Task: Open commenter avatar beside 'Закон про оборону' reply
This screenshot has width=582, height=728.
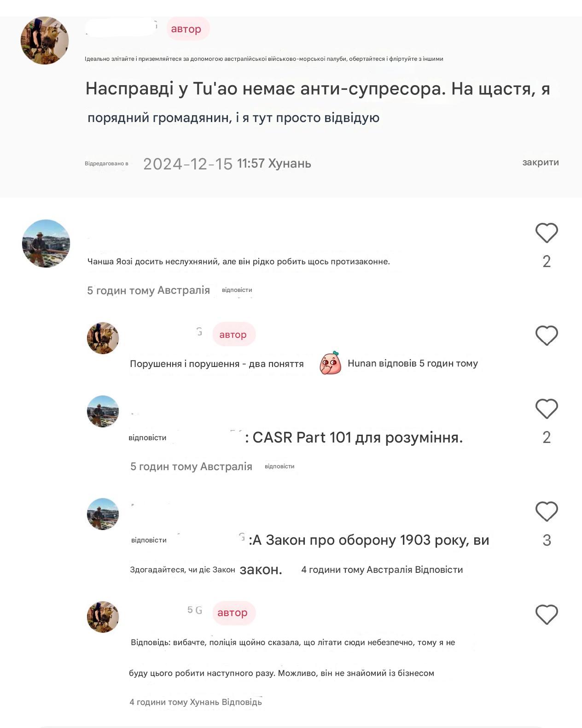Action: (103, 514)
